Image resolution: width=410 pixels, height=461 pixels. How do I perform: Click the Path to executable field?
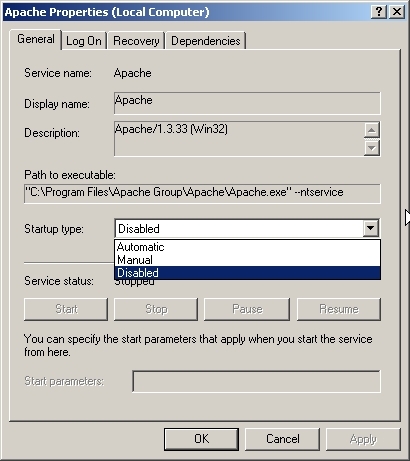(202, 193)
